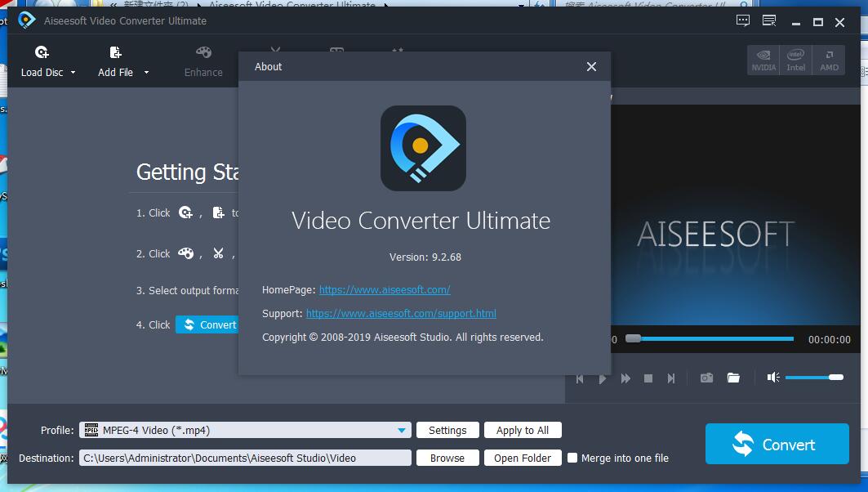Open the Aiseesoft homepage link
This screenshot has height=492, width=868.
coord(385,290)
